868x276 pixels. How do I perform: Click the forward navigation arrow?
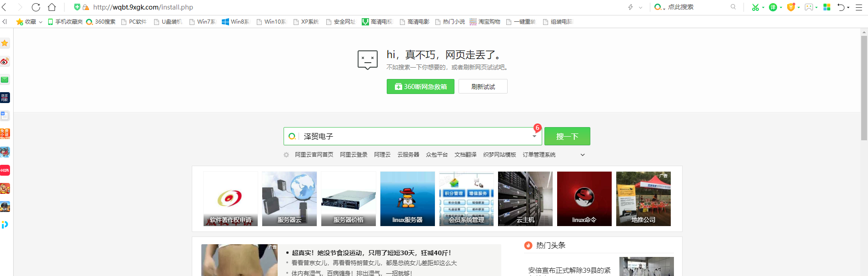tap(20, 7)
